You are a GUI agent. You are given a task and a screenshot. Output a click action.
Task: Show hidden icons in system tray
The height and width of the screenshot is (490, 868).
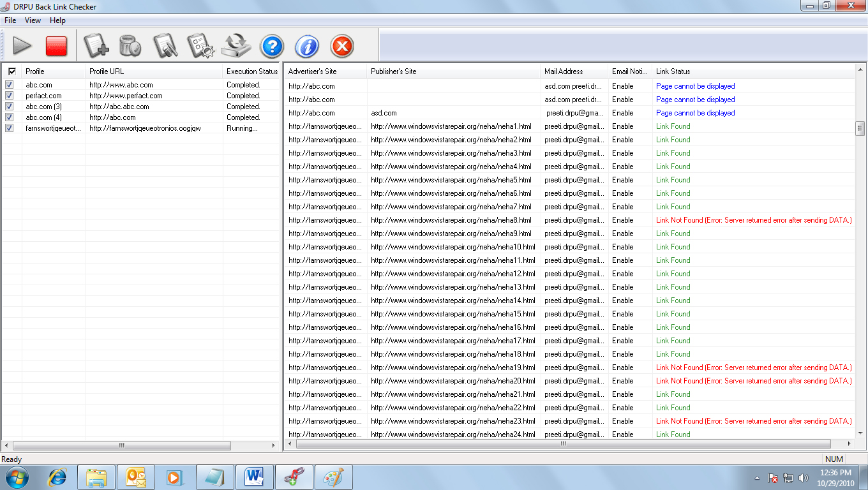click(757, 478)
